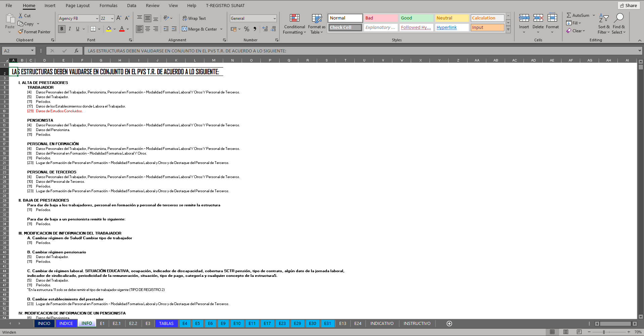This screenshot has height=336, width=644.
Task: Decrease font size with the small A icon
Action: [127, 18]
